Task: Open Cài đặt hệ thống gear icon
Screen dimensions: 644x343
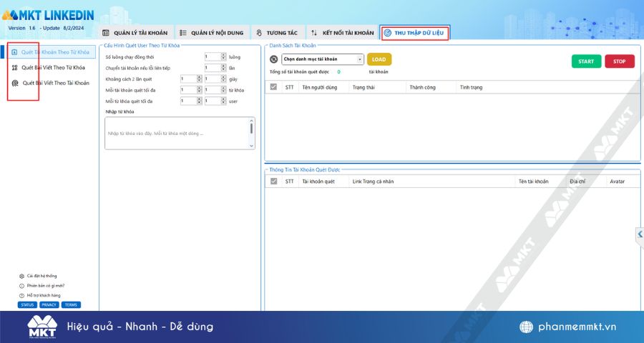Action: (21, 276)
